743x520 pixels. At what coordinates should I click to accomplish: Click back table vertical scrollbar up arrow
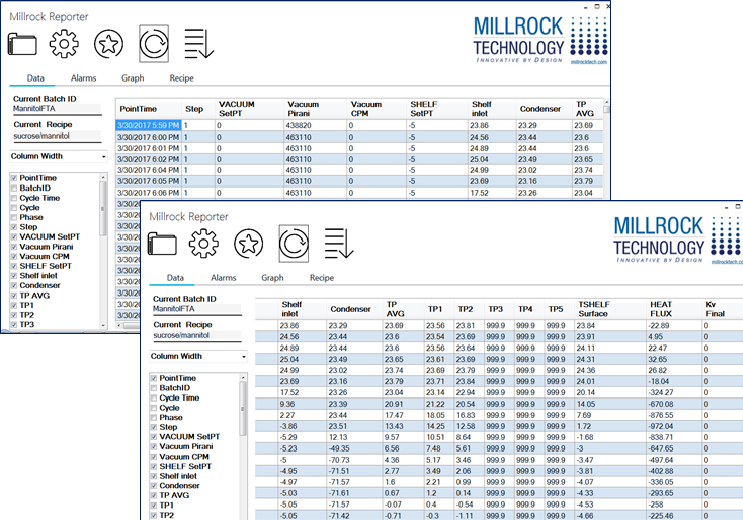(606, 102)
